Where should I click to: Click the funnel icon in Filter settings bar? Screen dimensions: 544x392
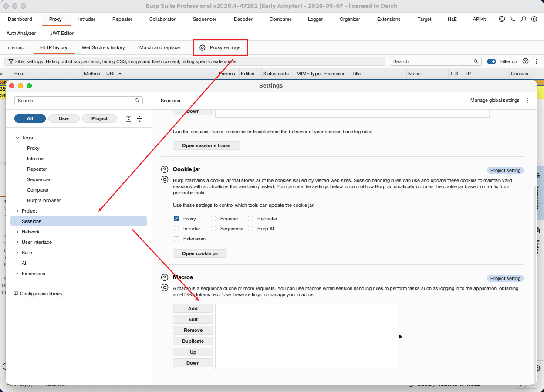click(x=11, y=61)
